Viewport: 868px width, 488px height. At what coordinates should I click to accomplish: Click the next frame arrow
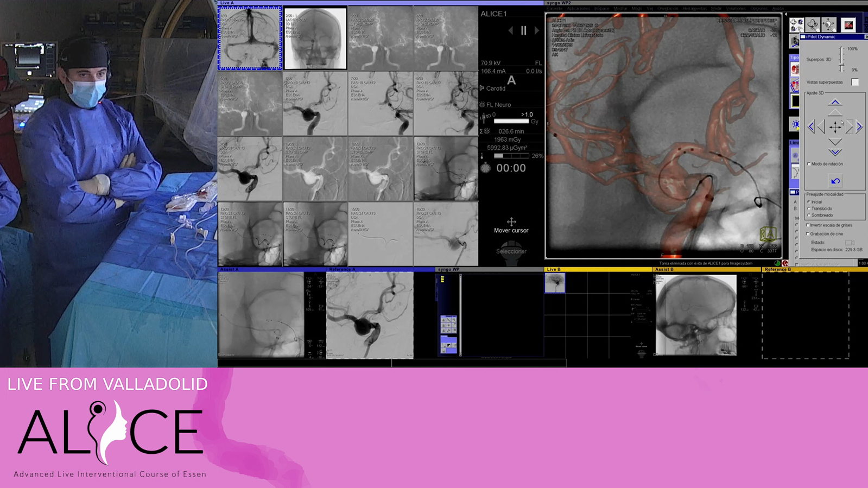pos(537,31)
